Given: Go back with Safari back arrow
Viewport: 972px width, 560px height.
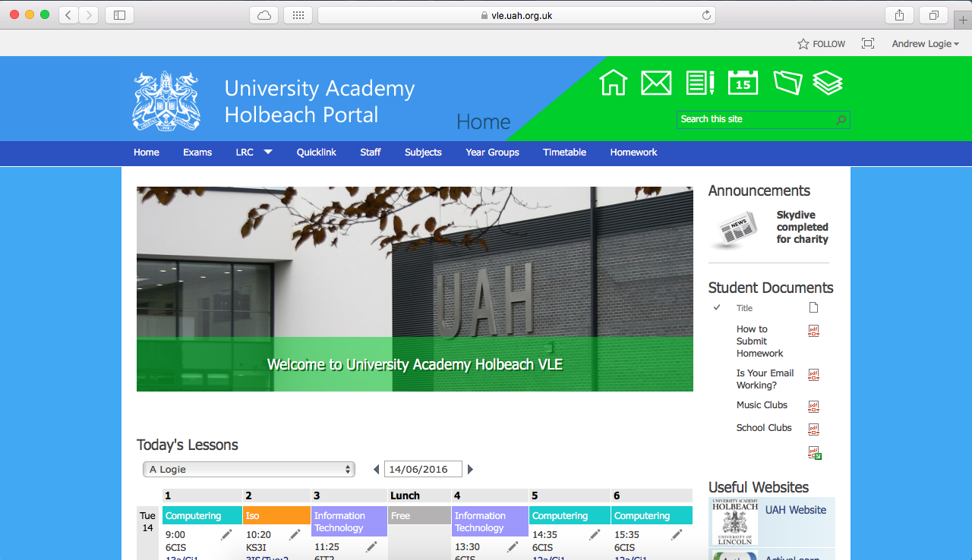Looking at the screenshot, I should point(68,15).
